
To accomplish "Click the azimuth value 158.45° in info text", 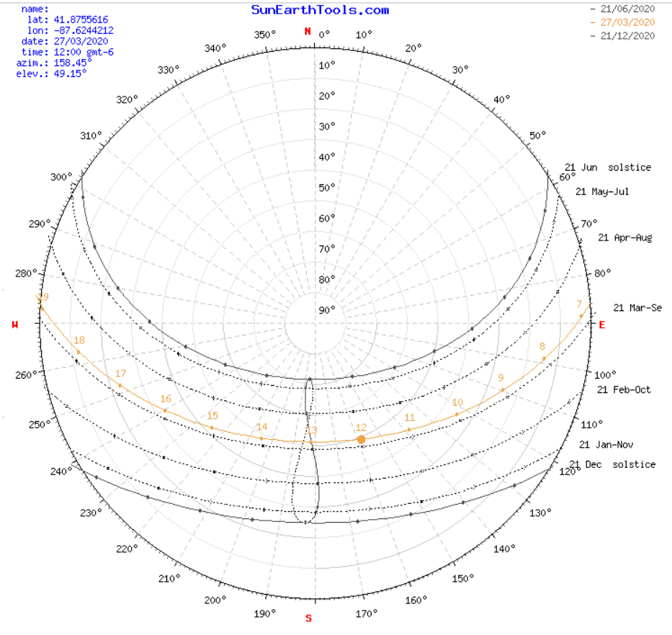I will click(x=70, y=63).
